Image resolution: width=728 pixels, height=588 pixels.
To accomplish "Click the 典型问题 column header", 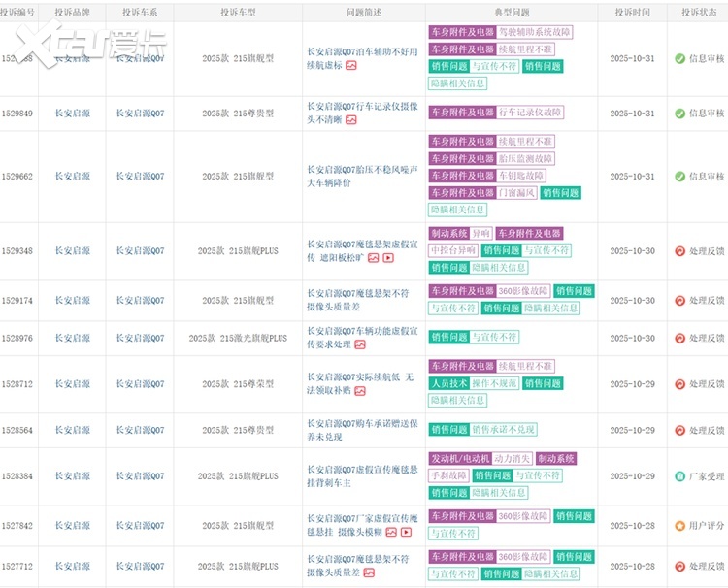I will tap(511, 12).
